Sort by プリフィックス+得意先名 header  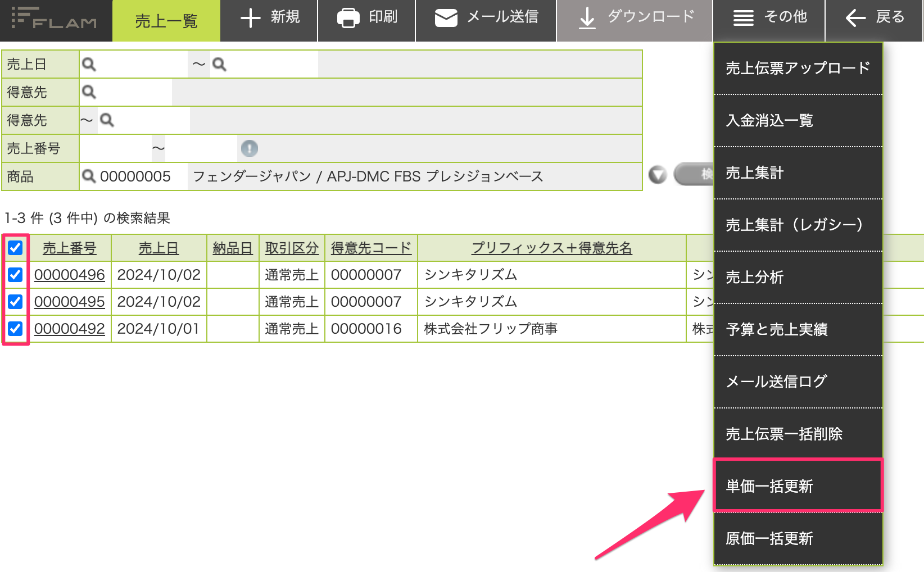(x=552, y=248)
